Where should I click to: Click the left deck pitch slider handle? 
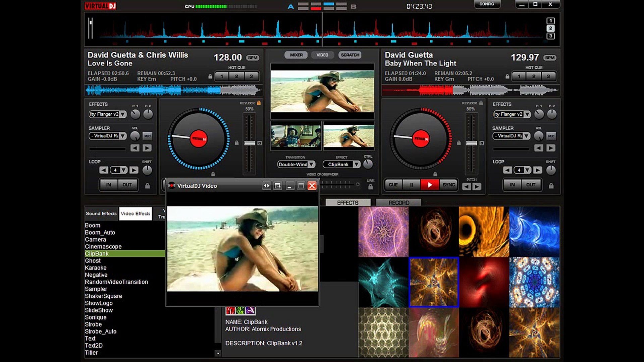click(250, 143)
